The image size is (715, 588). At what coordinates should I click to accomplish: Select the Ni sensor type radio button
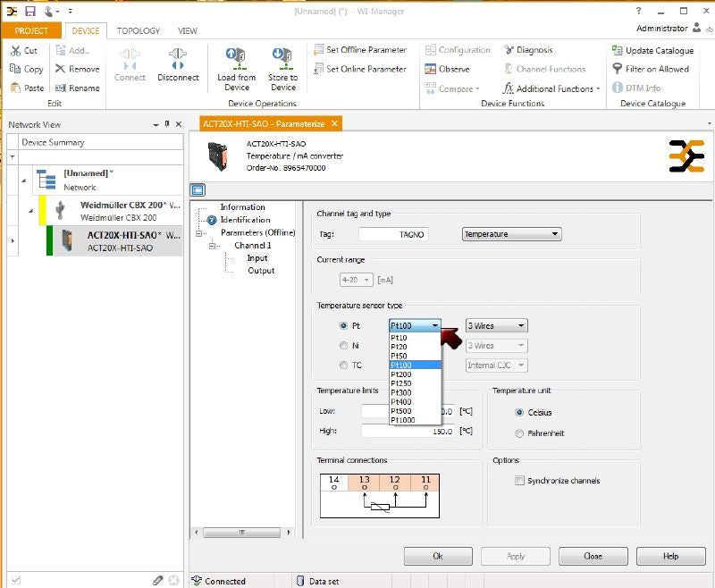click(343, 346)
